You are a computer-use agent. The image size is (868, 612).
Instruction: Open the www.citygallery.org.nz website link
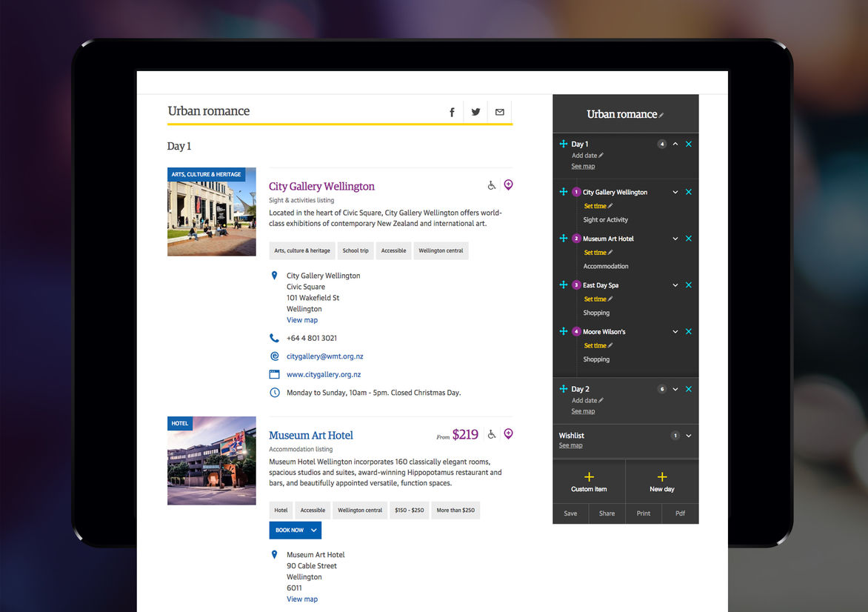pyautogui.click(x=324, y=375)
